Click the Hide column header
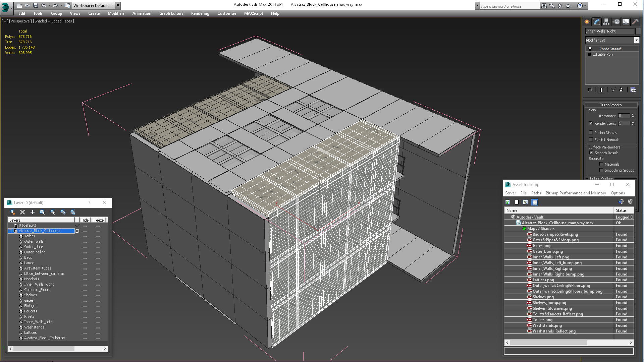Viewport: 644px width, 362px height. coord(85,220)
